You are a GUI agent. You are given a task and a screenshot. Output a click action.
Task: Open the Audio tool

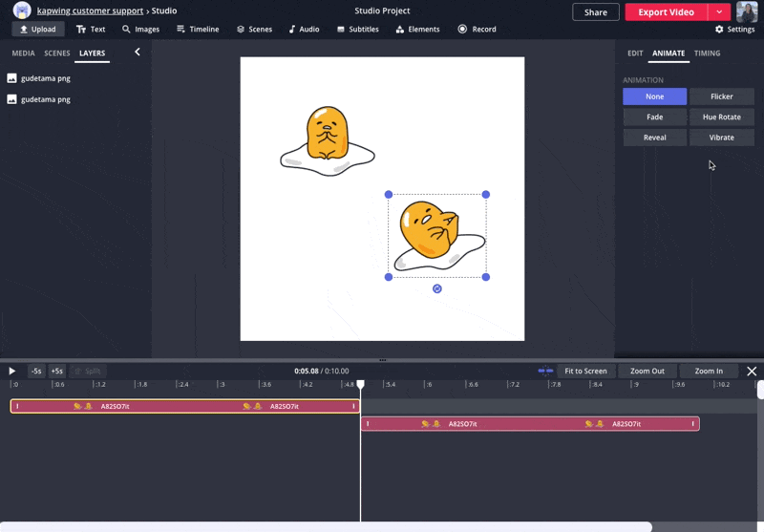coord(304,30)
